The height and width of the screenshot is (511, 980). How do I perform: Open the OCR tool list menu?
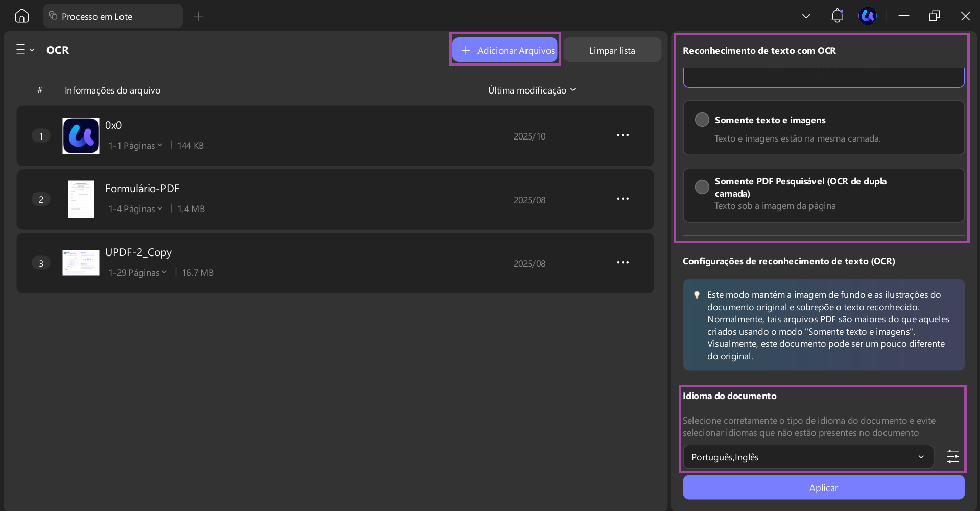[25, 50]
